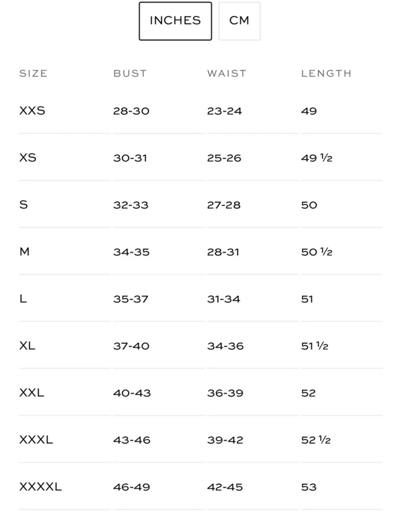Screen dimensions: 399x532
Task: Click the BUST column header
Action: [130, 73]
